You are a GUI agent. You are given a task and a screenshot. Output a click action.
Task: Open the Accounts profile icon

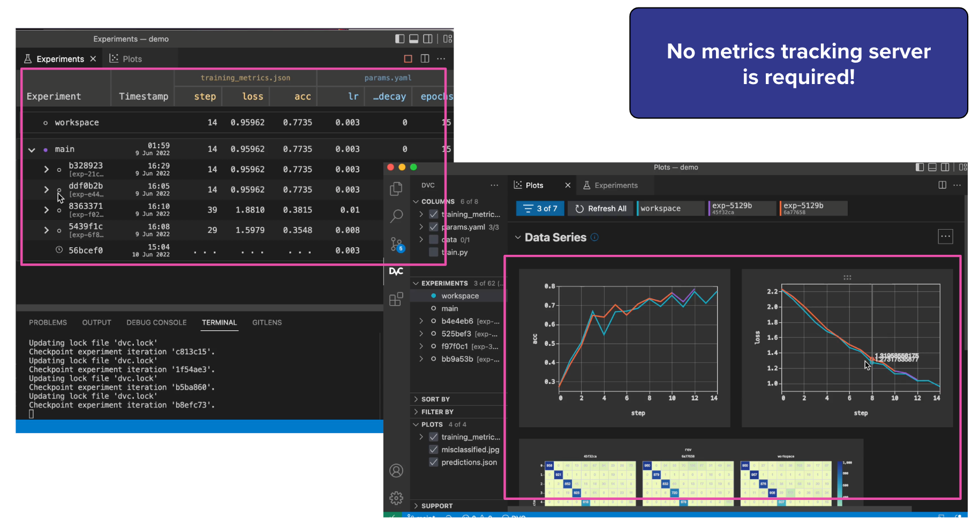pos(396,471)
